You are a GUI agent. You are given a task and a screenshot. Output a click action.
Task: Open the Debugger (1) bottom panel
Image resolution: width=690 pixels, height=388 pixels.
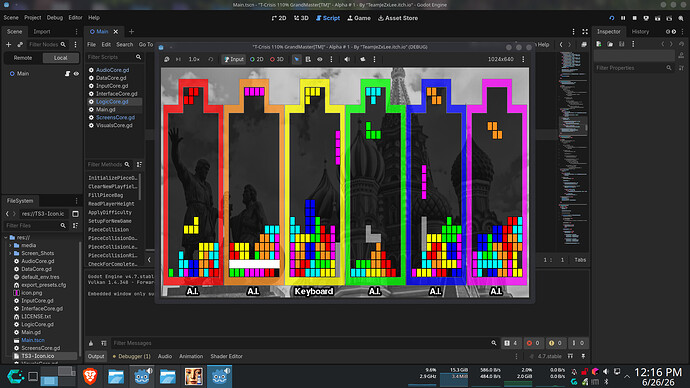132,356
